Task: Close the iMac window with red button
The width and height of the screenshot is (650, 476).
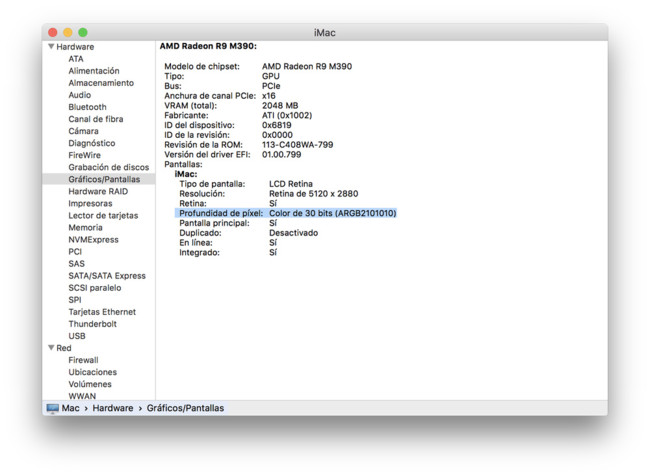Action: pos(53,32)
